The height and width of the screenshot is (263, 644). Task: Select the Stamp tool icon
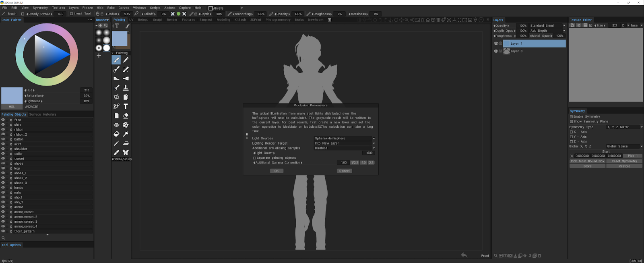tap(126, 88)
